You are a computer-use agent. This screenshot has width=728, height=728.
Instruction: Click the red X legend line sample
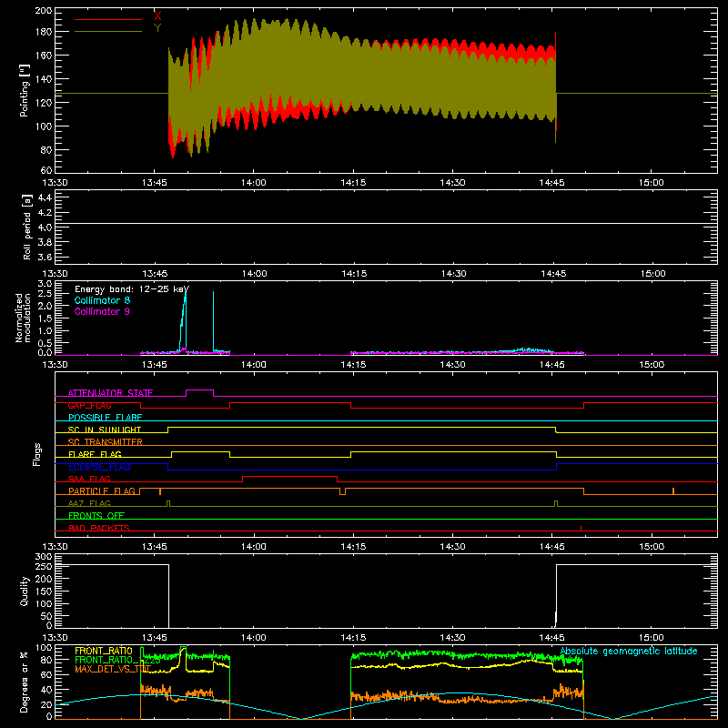(107, 19)
